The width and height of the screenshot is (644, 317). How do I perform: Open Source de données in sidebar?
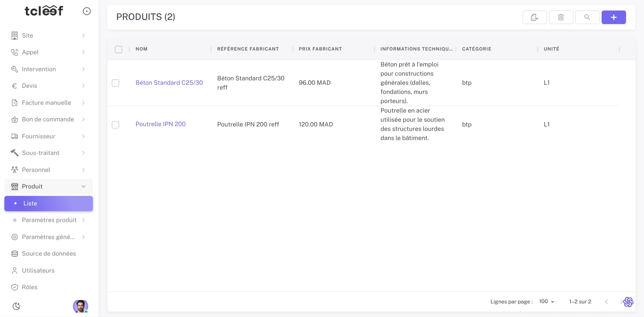click(48, 254)
